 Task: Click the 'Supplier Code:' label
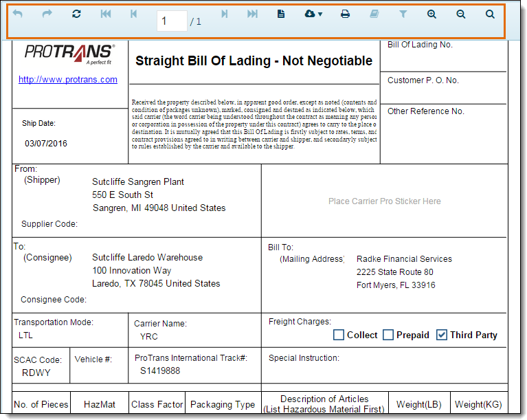click(x=49, y=224)
